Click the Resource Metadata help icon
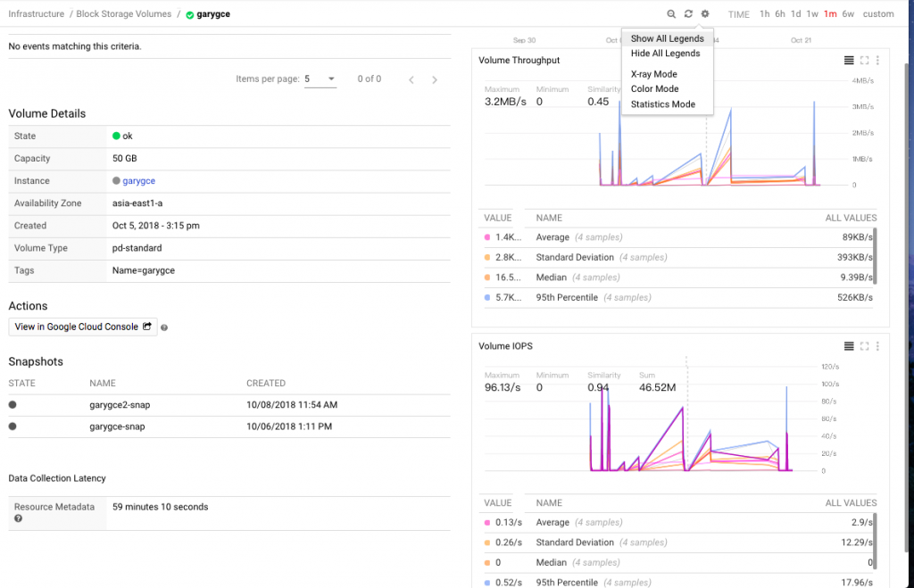 pos(18,518)
